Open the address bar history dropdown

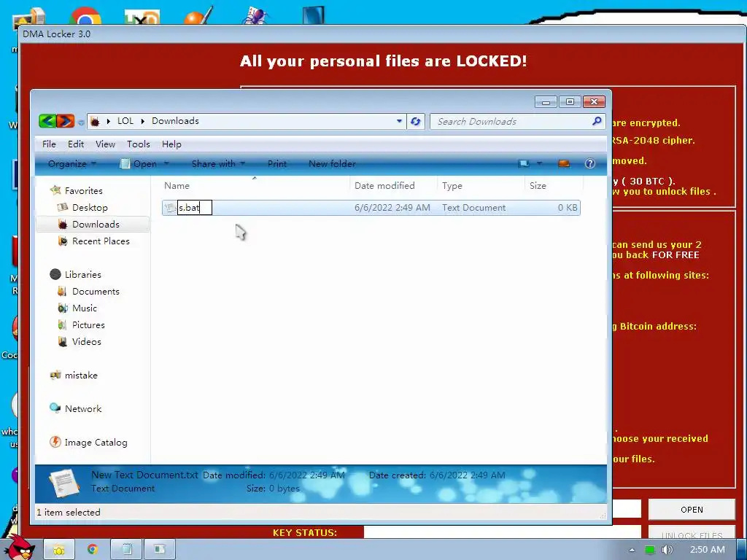(399, 122)
